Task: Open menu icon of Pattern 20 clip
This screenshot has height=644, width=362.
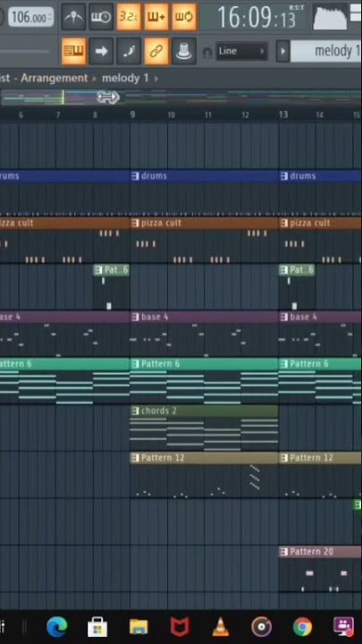Action: [x=283, y=552]
